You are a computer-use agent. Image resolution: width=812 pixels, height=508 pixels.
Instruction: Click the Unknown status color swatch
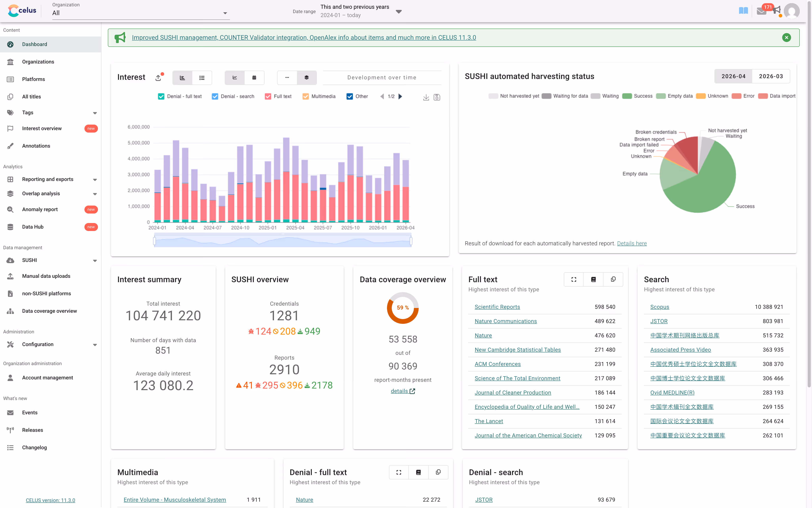pyautogui.click(x=701, y=96)
